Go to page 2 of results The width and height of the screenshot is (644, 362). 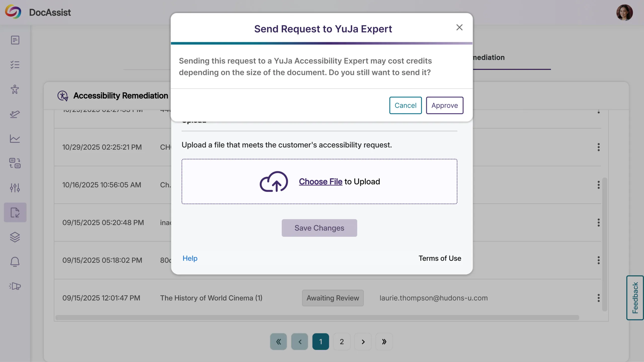(x=342, y=341)
